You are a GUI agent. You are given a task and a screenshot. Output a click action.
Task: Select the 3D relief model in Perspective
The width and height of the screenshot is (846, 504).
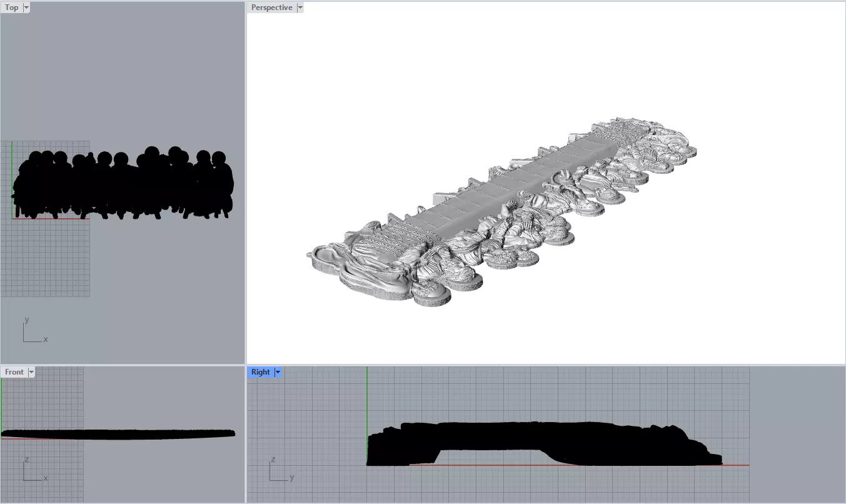(502, 213)
